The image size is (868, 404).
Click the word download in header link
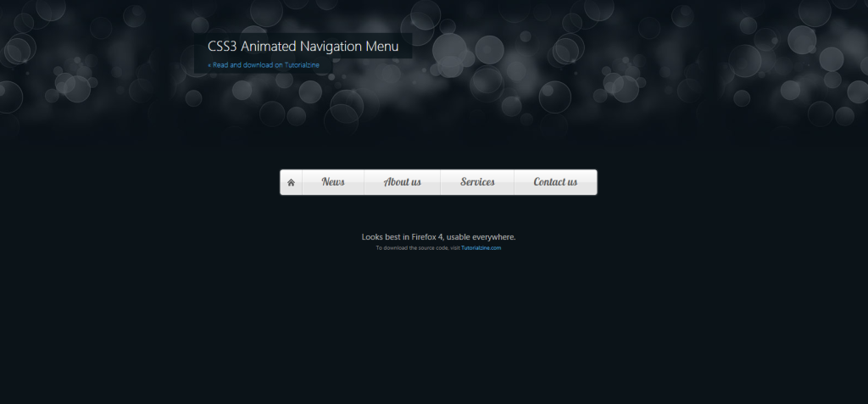[258, 64]
